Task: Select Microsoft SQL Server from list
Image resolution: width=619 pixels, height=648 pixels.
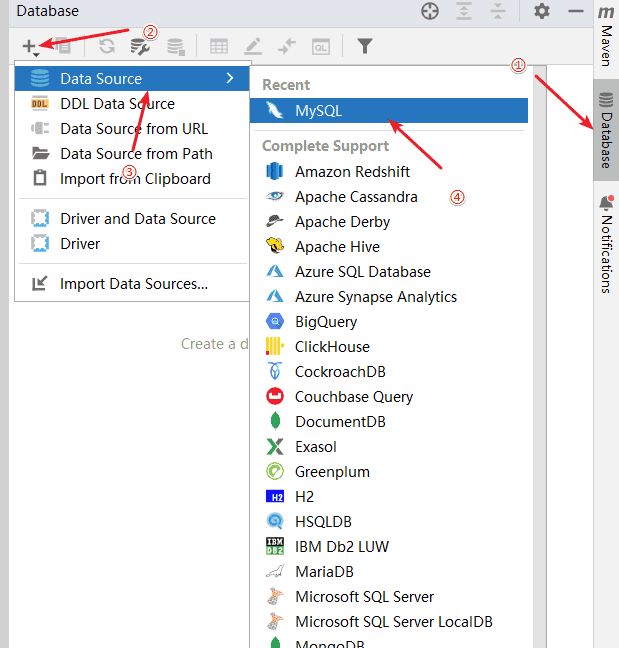Action: (364, 596)
